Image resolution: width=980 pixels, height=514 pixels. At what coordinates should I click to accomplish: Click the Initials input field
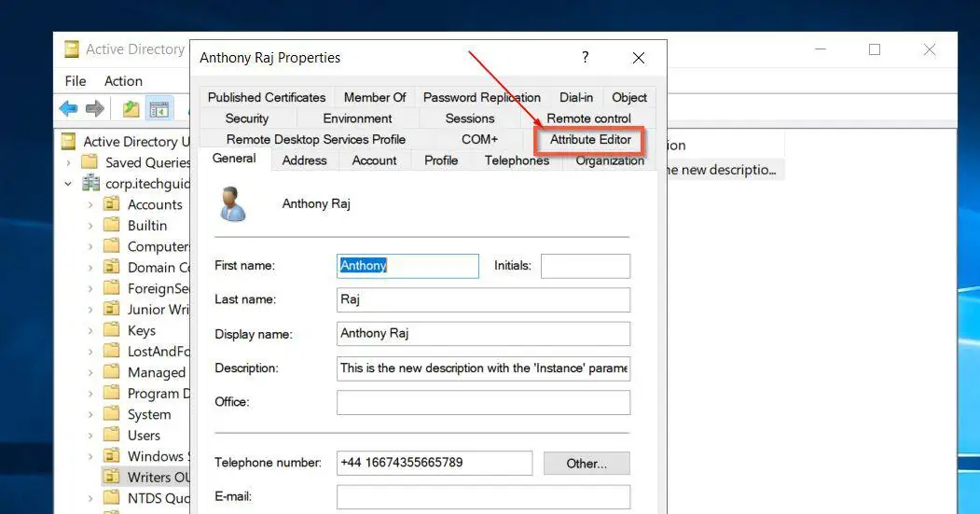pyautogui.click(x=585, y=266)
